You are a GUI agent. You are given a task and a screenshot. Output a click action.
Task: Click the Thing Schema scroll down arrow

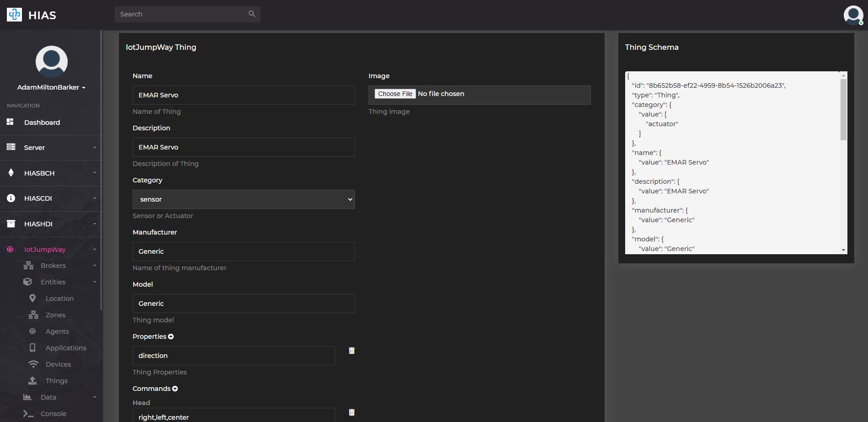coord(843,250)
